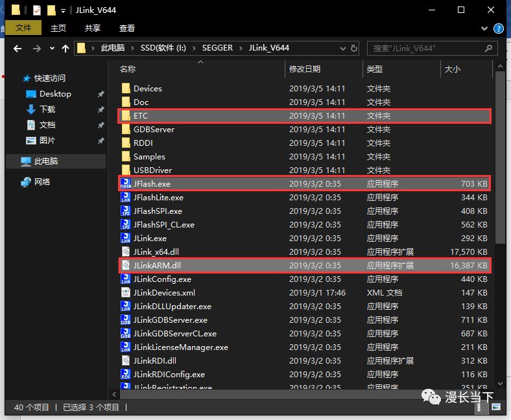The height and width of the screenshot is (420, 511).
Task: Sort files by the 修改日期 column
Action: click(305, 69)
